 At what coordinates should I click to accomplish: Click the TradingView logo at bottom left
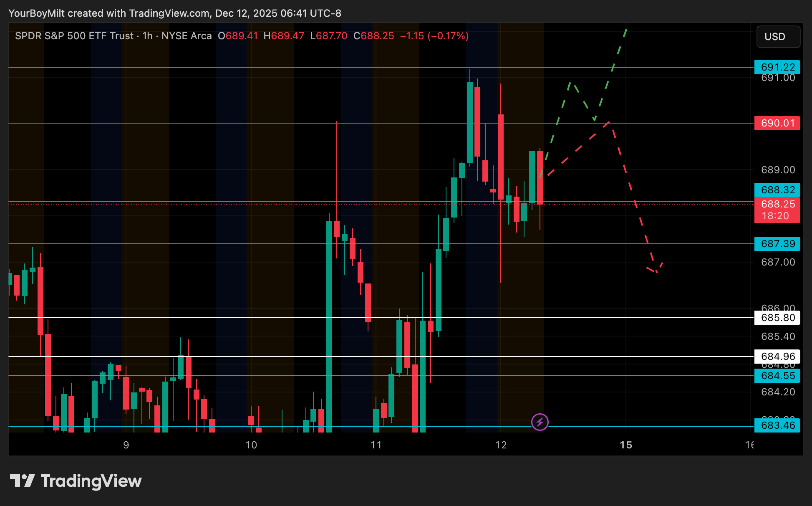click(76, 481)
